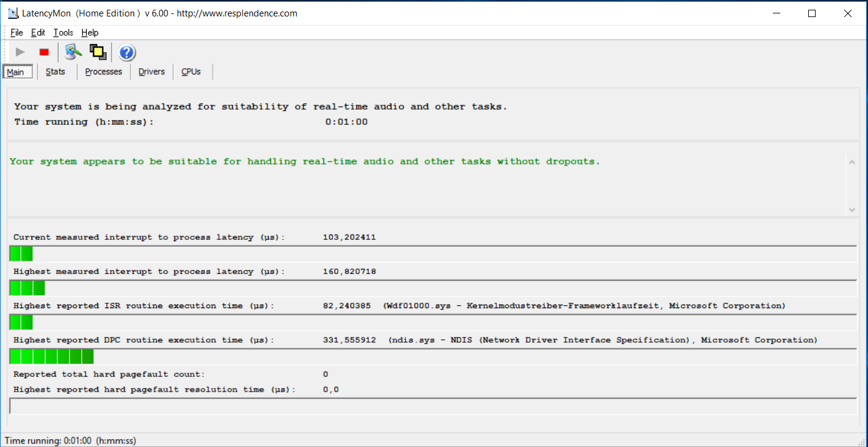Screen dimensions: 868x447
Task: Switch to the Processes tab
Action: 104,72
